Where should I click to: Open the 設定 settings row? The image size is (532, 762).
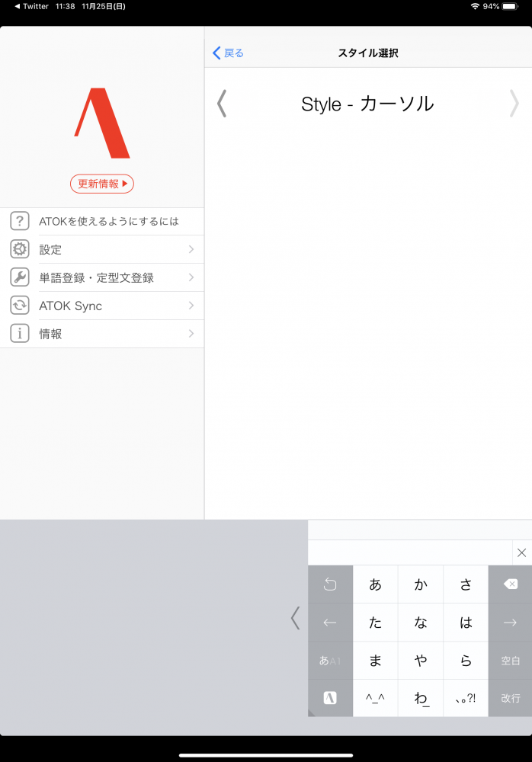(114, 249)
